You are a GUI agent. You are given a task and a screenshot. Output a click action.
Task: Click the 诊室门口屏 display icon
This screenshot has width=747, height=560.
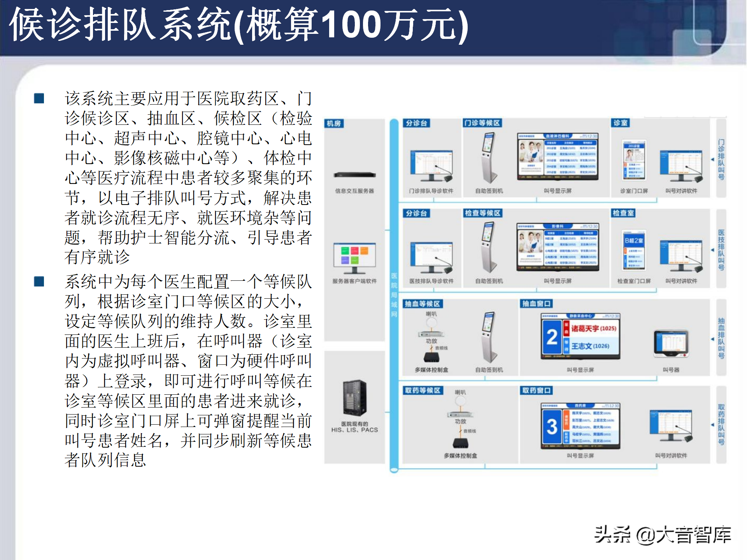[634, 160]
